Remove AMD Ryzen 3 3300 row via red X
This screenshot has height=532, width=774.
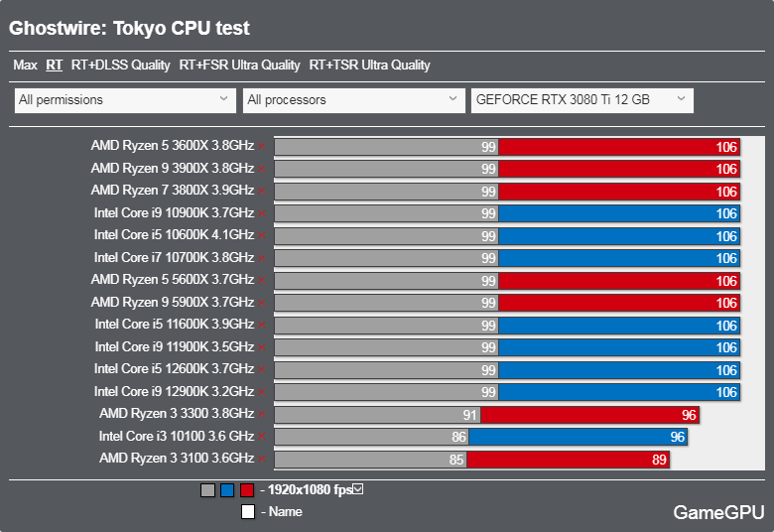click(x=262, y=414)
